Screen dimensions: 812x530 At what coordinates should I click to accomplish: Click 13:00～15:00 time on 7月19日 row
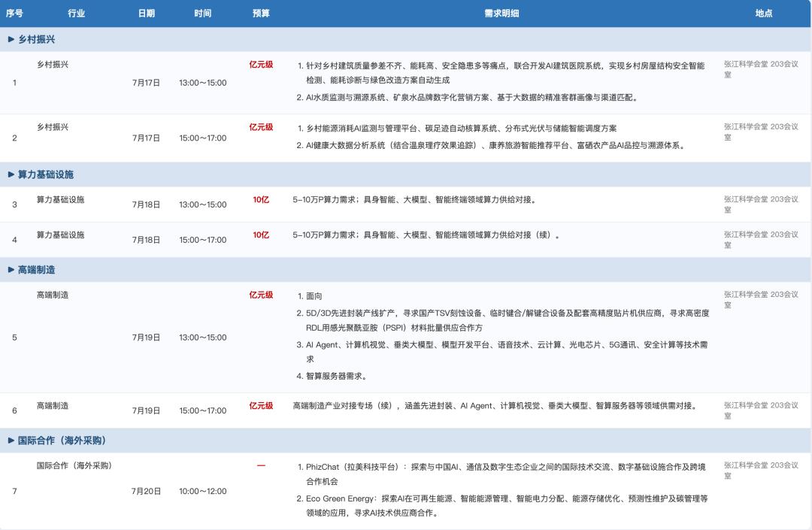[202, 338]
